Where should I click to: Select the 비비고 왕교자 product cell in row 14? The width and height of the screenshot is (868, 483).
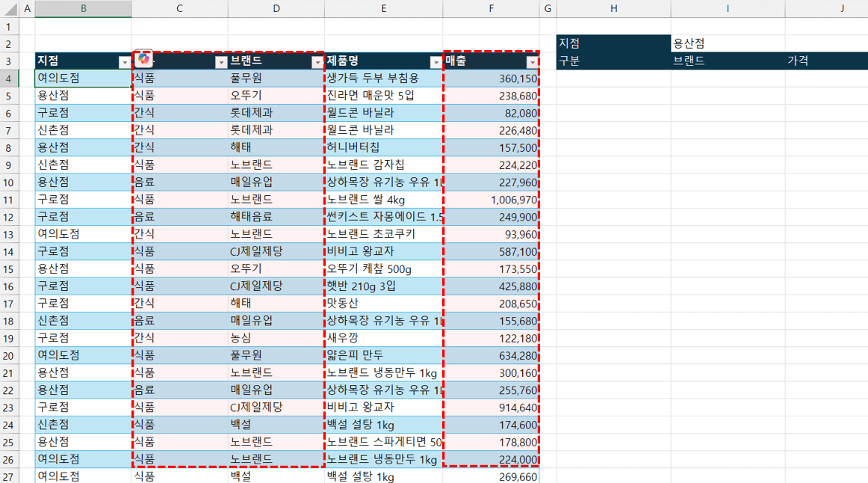384,251
